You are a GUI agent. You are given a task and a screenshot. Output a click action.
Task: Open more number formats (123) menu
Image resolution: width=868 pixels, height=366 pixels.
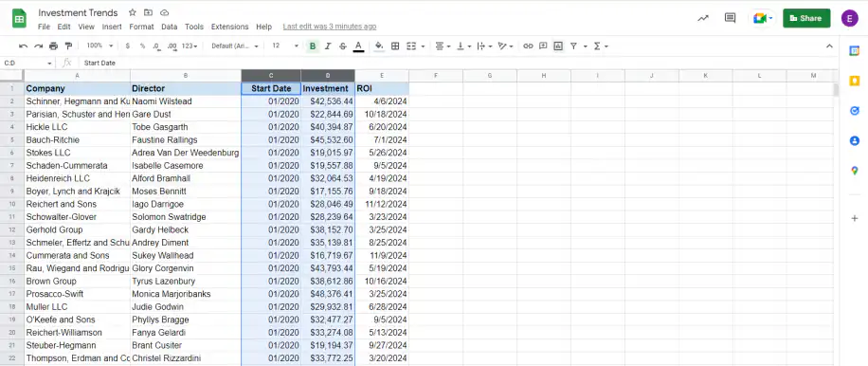190,46
